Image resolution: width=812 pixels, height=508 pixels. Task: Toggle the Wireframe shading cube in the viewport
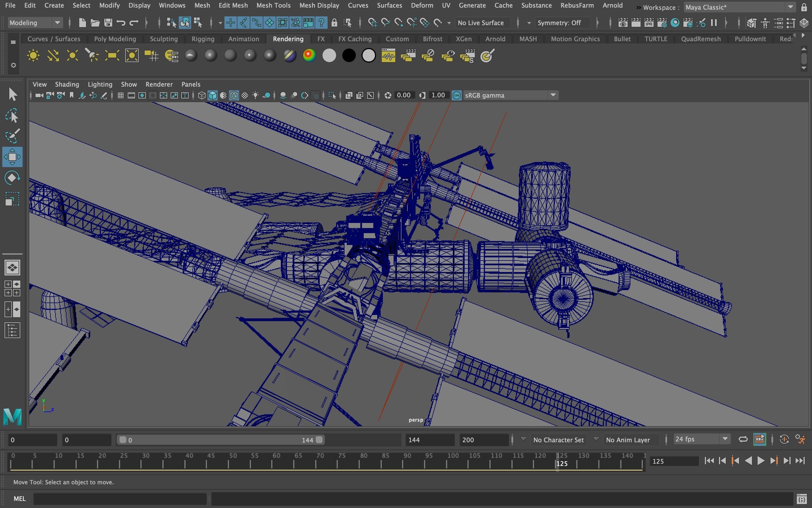tap(202, 95)
